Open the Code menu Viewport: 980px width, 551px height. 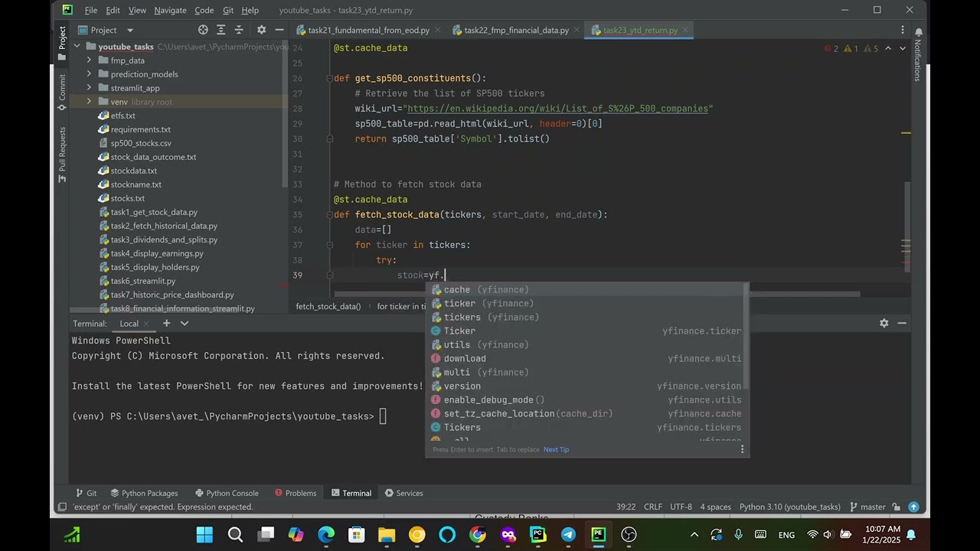click(x=204, y=10)
